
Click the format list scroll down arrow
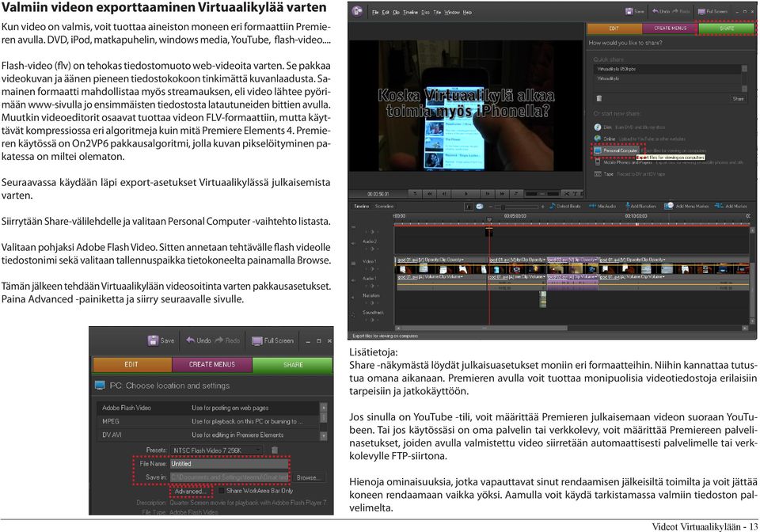(324, 435)
